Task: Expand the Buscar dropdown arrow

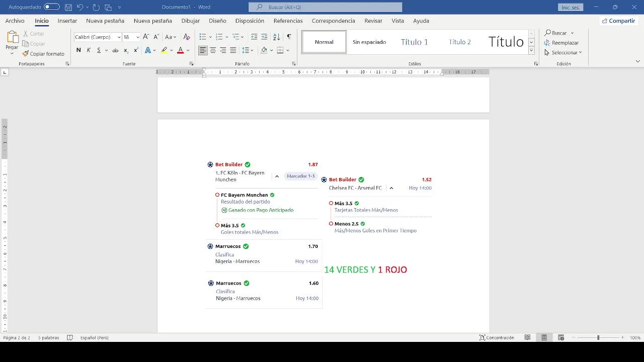Action: [x=572, y=33]
